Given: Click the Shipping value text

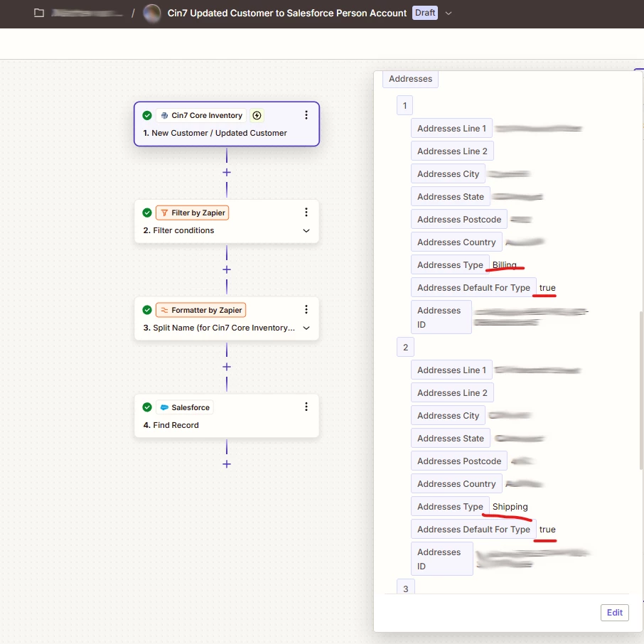Looking at the screenshot, I should click(510, 506).
